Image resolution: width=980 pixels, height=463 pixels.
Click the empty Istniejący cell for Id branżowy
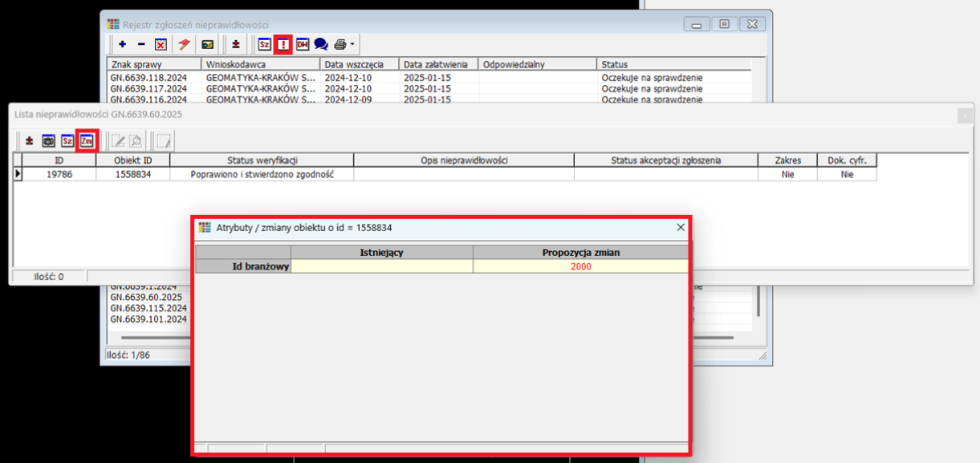(x=382, y=266)
